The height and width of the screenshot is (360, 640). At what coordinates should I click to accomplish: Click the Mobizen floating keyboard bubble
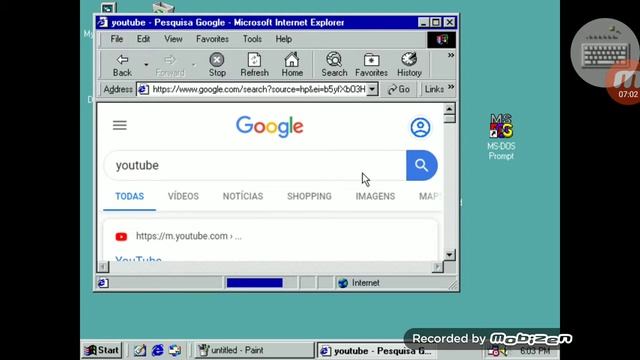(605, 53)
